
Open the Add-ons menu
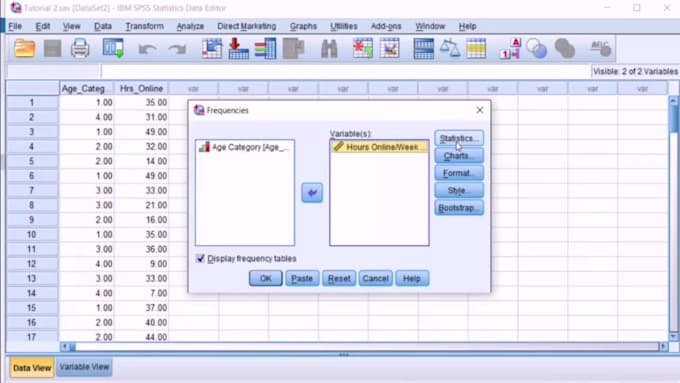click(386, 26)
